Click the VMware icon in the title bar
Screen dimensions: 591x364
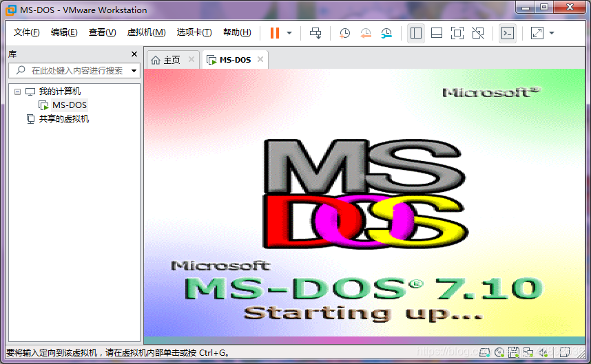(x=11, y=10)
